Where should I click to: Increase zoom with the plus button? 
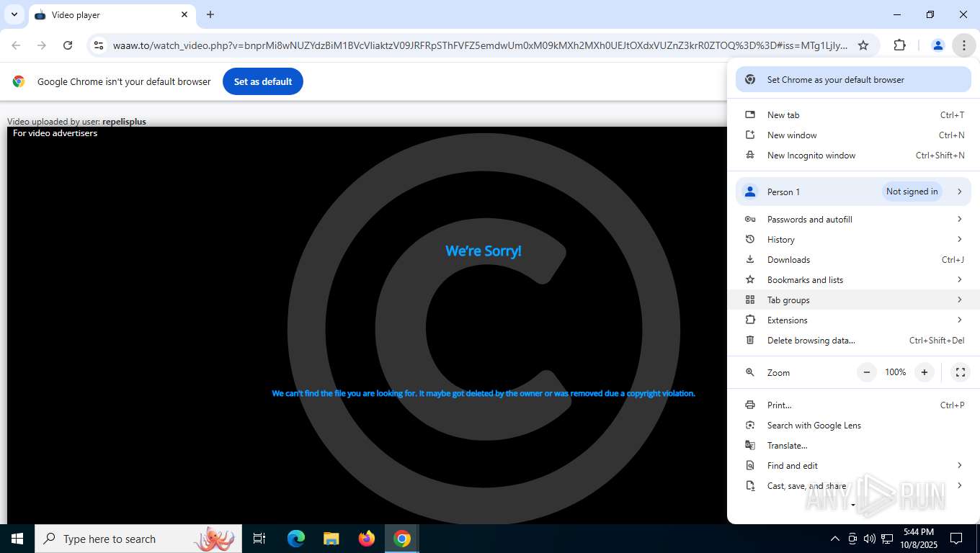pyautogui.click(x=925, y=372)
